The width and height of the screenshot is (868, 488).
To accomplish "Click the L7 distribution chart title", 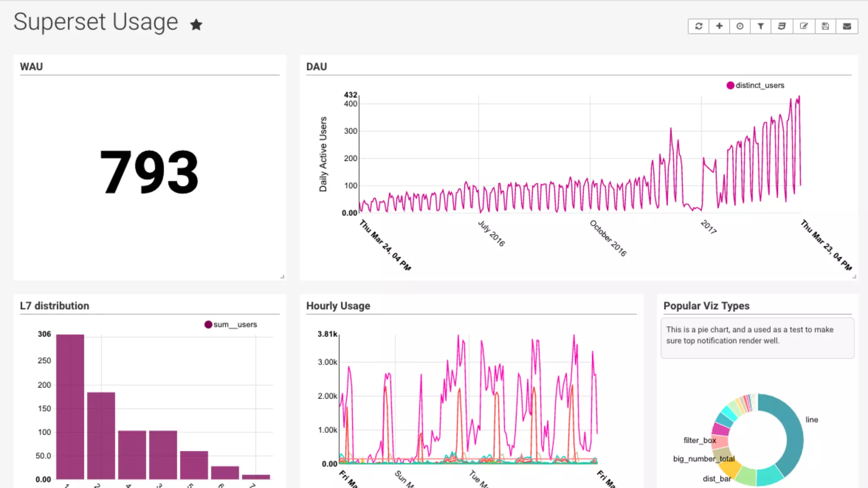I will [55, 306].
